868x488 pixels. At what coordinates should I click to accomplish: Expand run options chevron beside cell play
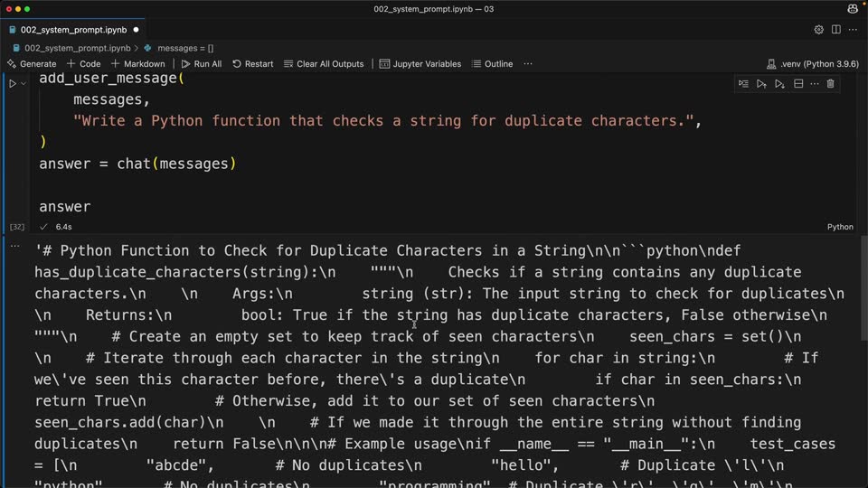click(24, 83)
